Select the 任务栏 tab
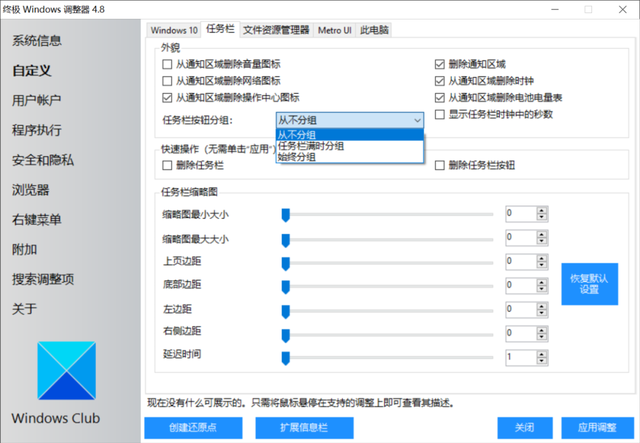Screen dimensions: 640x443 click(220, 29)
